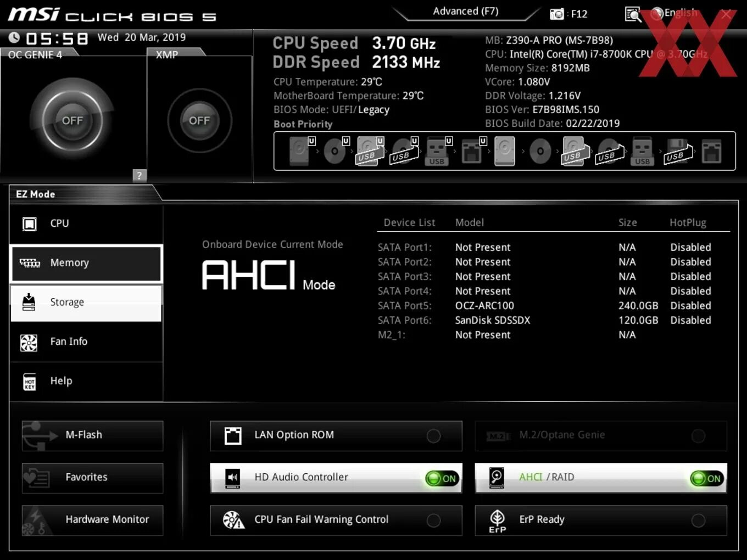Screen dimensions: 747x560
Task: Enable the ErP Ready toggle
Action: tap(698, 520)
